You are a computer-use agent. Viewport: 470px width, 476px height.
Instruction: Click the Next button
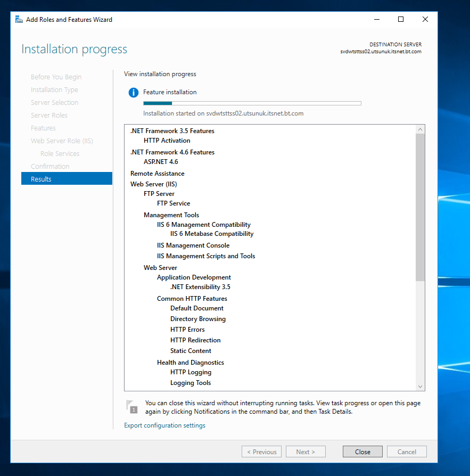(306, 452)
